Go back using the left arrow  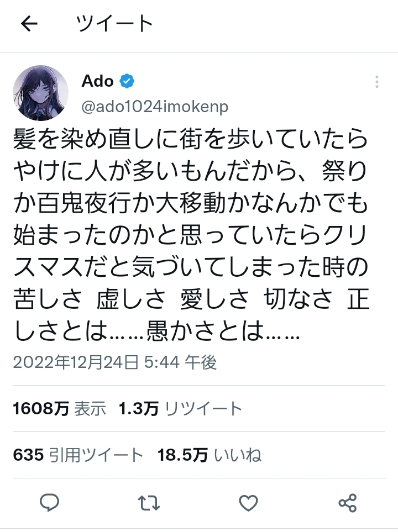coord(29,24)
